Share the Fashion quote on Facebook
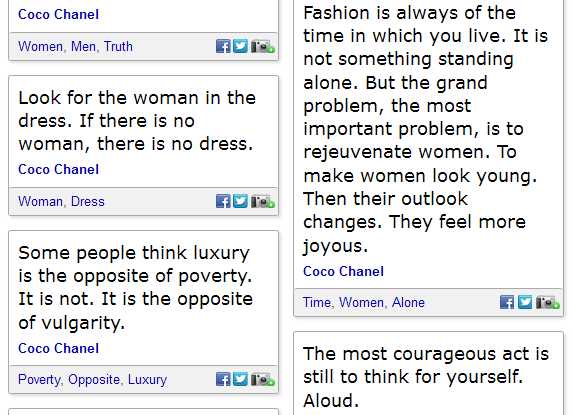 (x=507, y=302)
